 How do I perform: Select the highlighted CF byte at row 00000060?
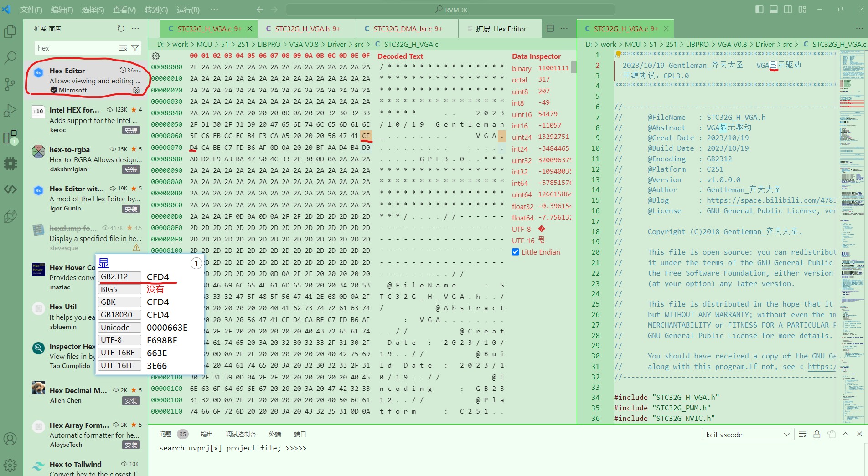pos(366,136)
